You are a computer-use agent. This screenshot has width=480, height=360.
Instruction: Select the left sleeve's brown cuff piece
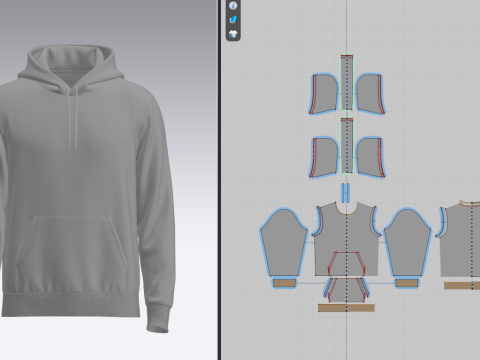click(284, 283)
